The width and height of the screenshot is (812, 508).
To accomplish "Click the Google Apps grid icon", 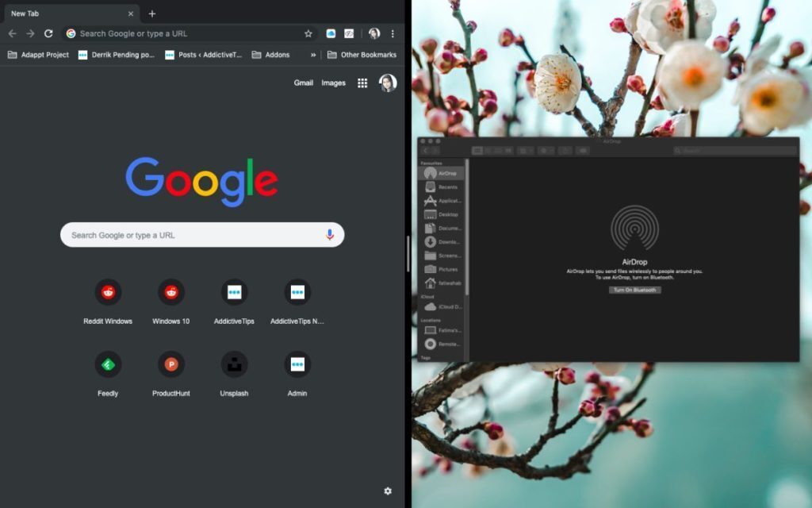I will tap(362, 83).
